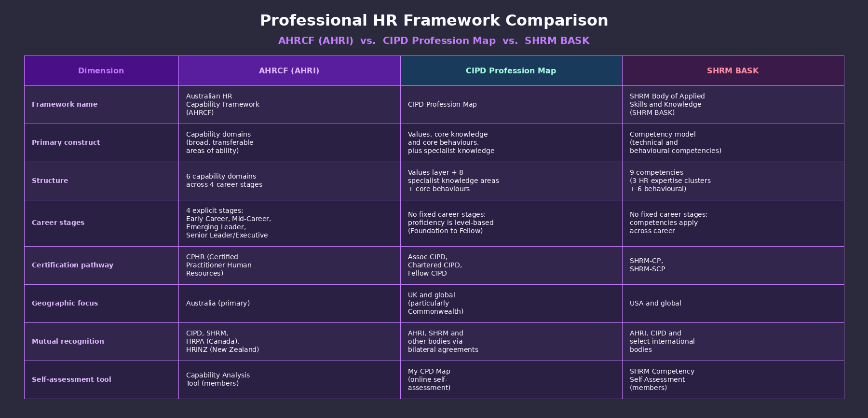
Task: Click the 'Competency model (technical and behavioural' cell
Action: pos(733,143)
